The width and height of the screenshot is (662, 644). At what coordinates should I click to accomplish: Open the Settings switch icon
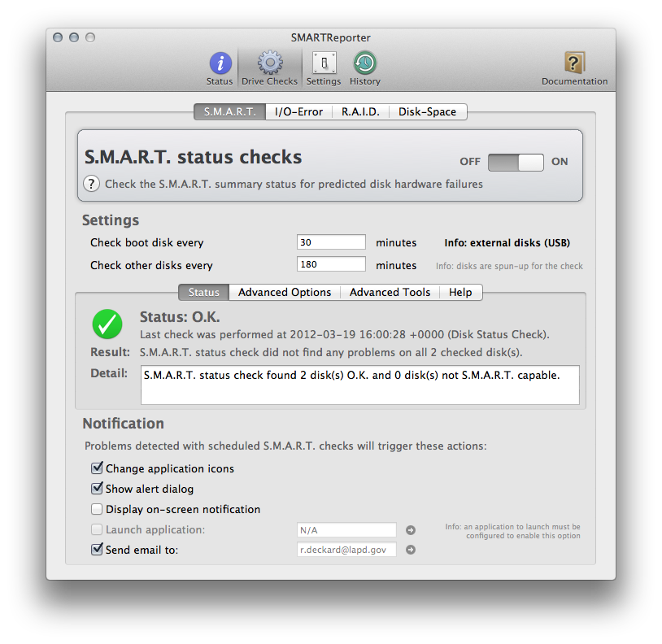click(324, 69)
